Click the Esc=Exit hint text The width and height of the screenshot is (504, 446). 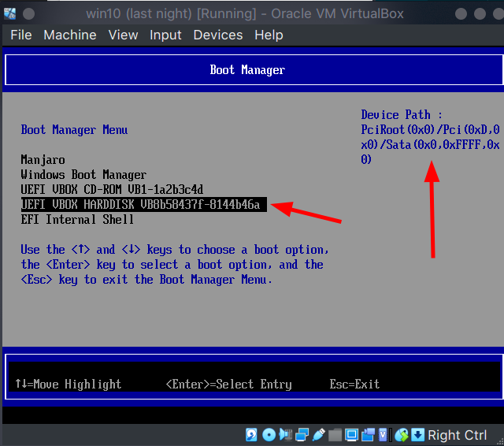(354, 384)
